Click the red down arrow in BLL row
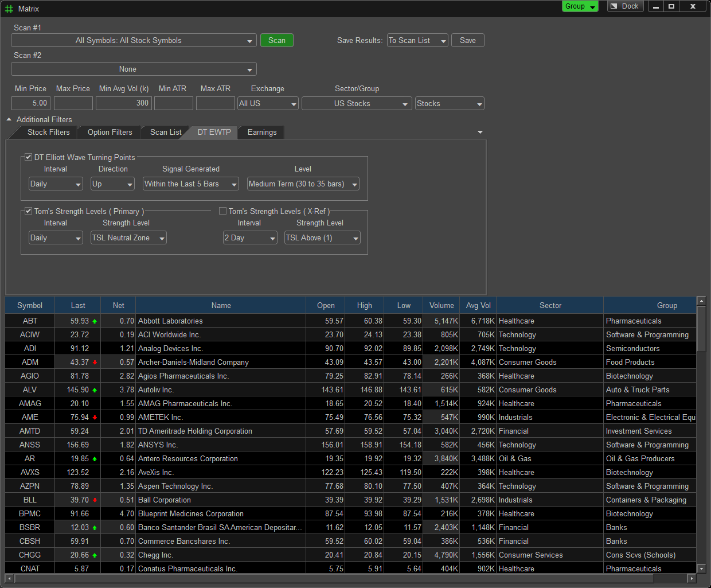This screenshot has width=711, height=588. (95, 500)
